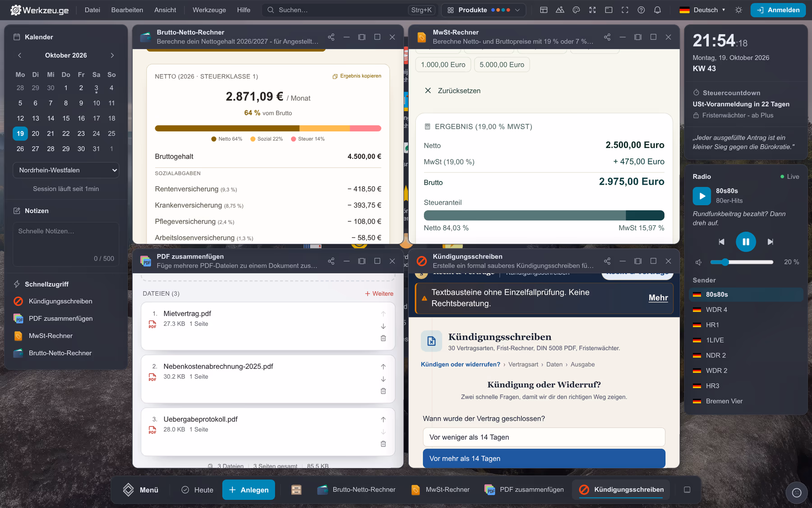Open the drawer archive icon in the dock
The height and width of the screenshot is (508, 812).
296,490
